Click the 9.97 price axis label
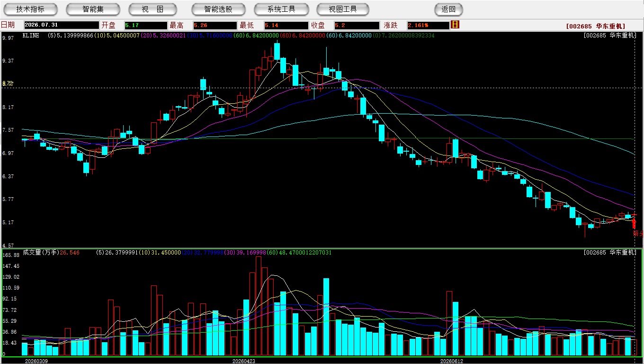Viewport: 644px width, 364px height. point(8,38)
